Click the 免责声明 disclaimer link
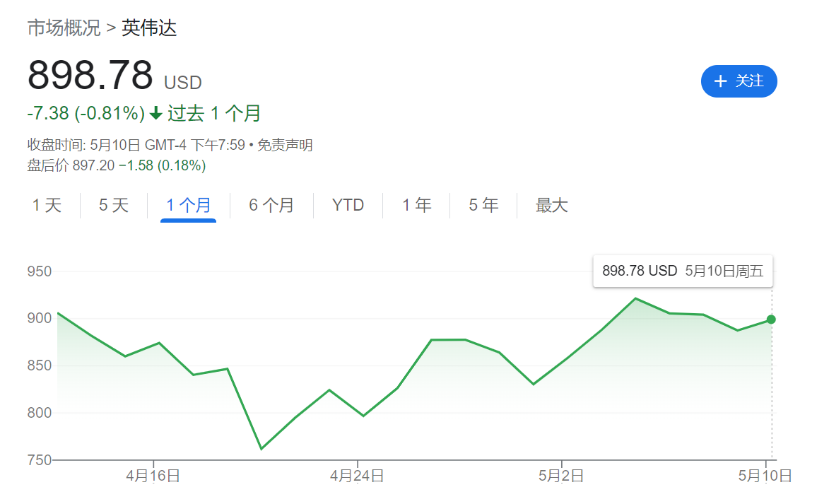This screenshot has height=504, width=829. (285, 145)
